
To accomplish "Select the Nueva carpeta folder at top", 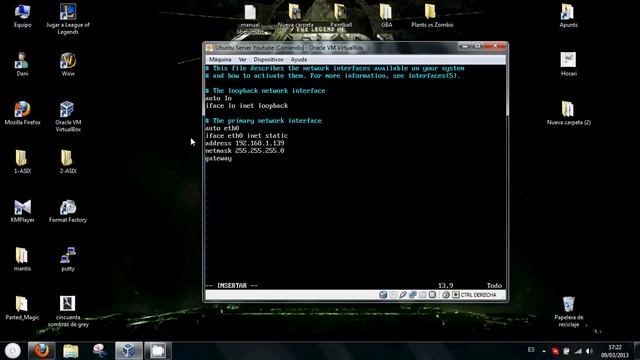I will pyautogui.click(x=295, y=16).
